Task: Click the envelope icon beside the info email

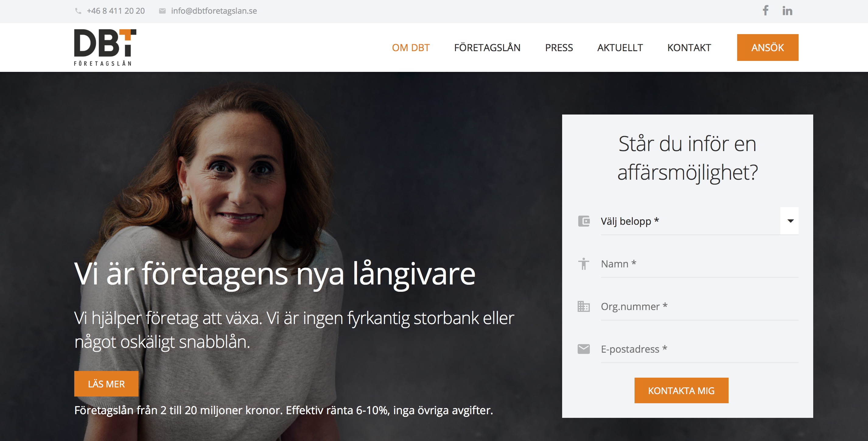Action: click(x=163, y=11)
